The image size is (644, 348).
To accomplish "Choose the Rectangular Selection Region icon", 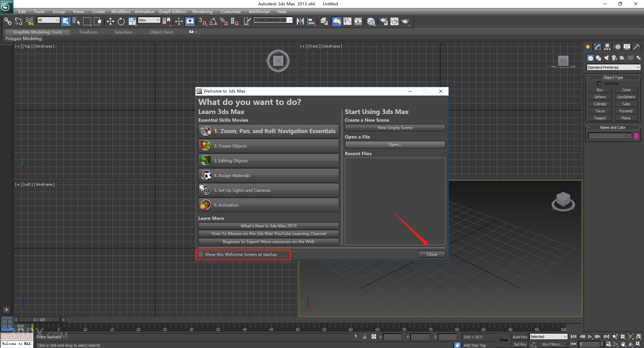I will point(87,21).
